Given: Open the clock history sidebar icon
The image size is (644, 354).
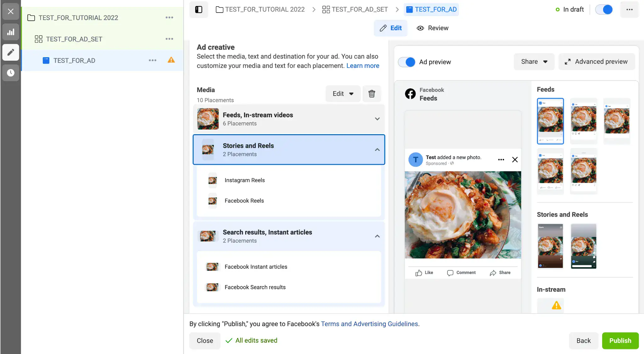Looking at the screenshot, I should click(x=11, y=73).
